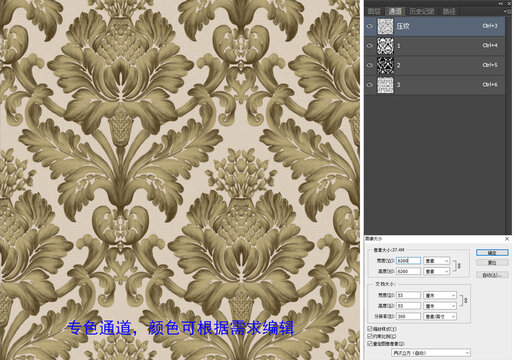The height and width of the screenshot is (360, 515).
Task: Toggle the 缩放样式 (Scale Styles) checkbox
Action: point(370,329)
